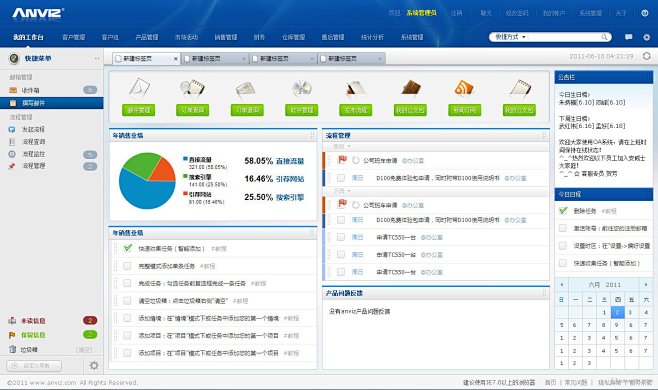Click the 快捷菜单 avatar icon in sidebar

(14, 58)
